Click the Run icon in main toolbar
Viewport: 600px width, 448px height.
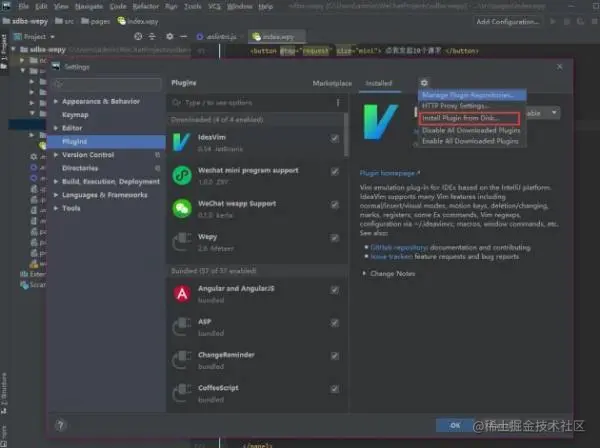(x=553, y=21)
